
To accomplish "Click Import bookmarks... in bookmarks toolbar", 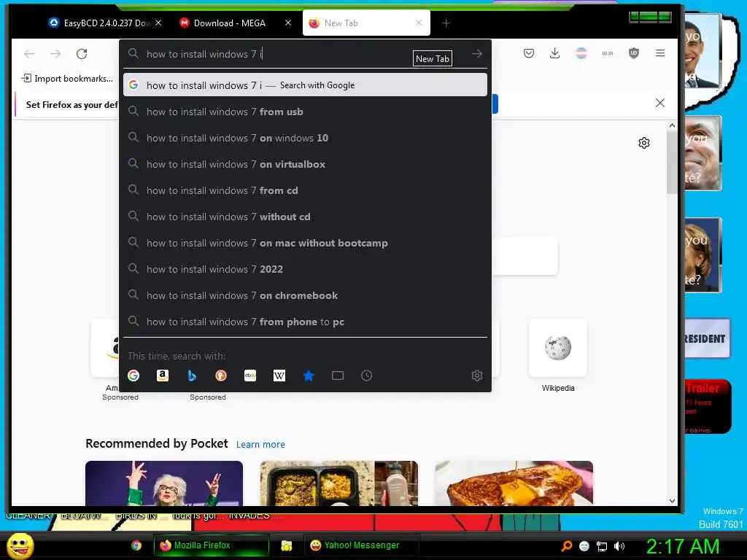I will (x=67, y=79).
